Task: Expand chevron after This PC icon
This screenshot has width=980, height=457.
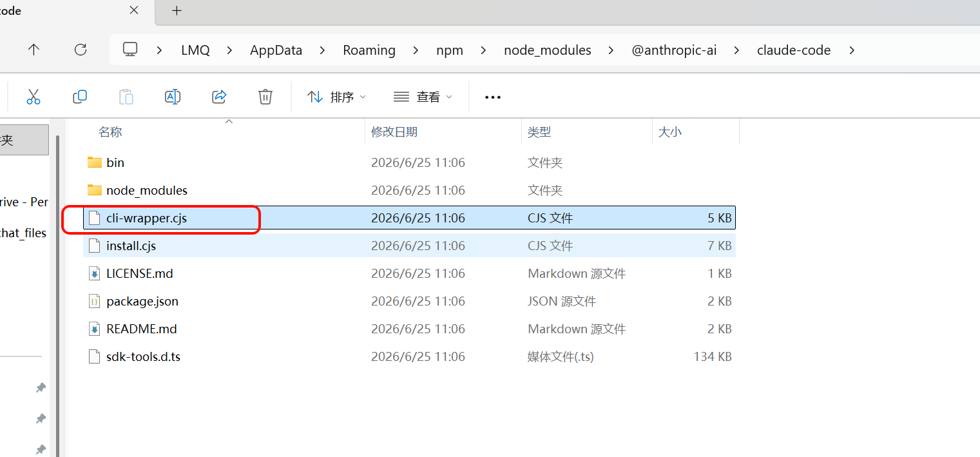Action: (x=159, y=50)
